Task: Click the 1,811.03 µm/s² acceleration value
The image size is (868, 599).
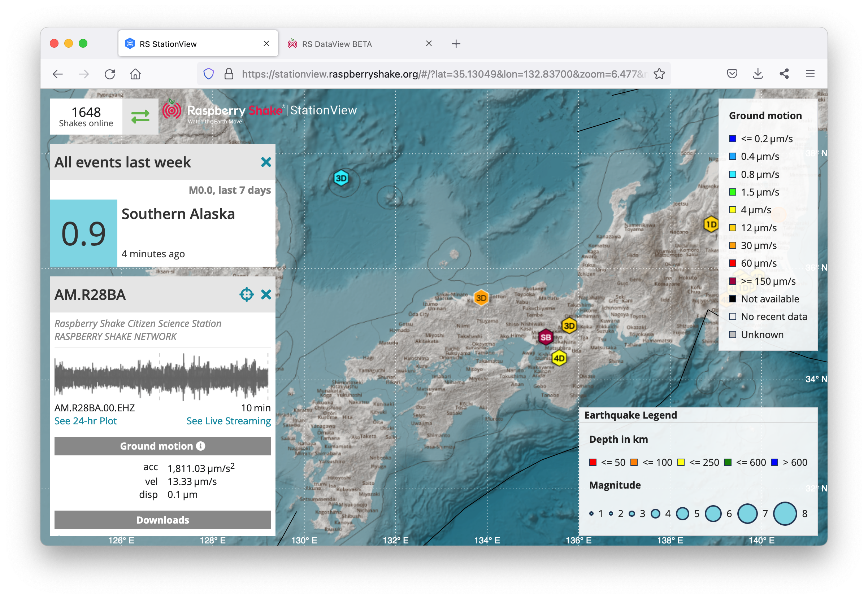Action: click(x=201, y=468)
